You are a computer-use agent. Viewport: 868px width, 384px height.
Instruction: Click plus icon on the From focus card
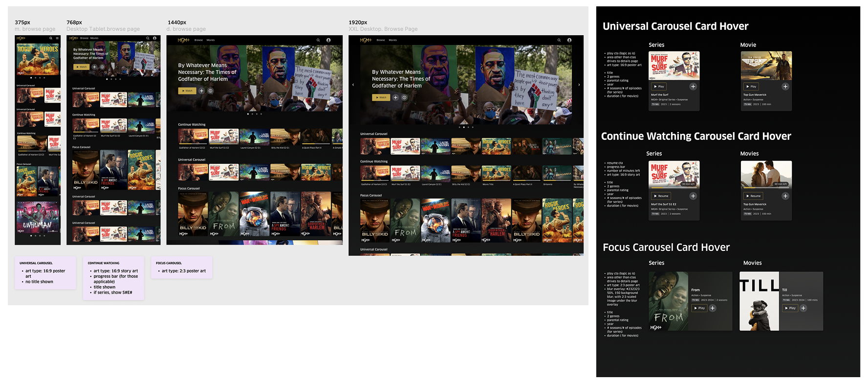click(713, 308)
